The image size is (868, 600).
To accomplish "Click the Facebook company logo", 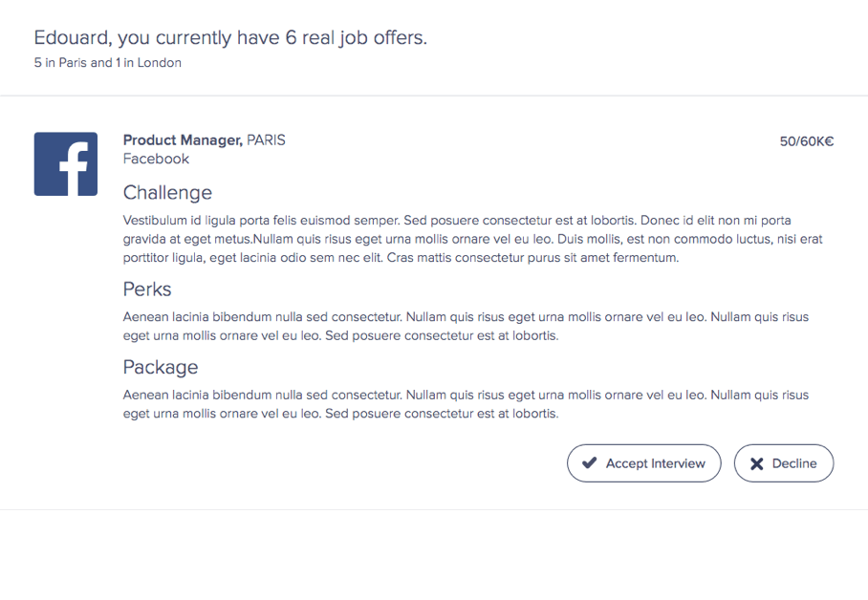I will [x=66, y=163].
